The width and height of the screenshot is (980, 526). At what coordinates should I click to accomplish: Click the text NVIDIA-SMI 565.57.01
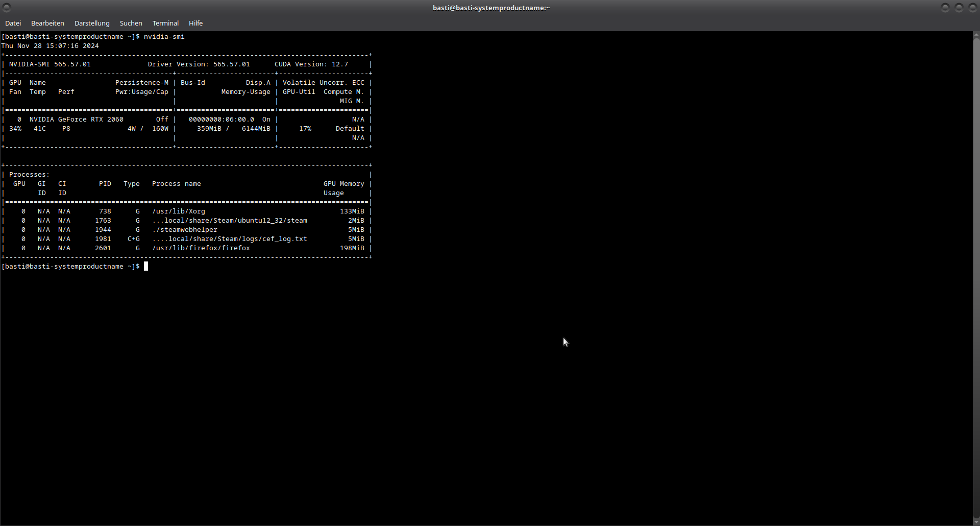pyautogui.click(x=50, y=64)
